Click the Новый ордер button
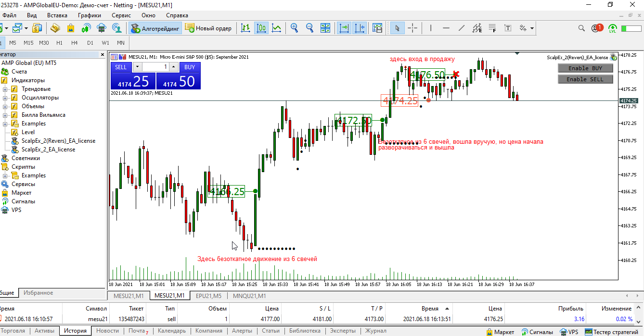644x336 pixels. point(208,28)
